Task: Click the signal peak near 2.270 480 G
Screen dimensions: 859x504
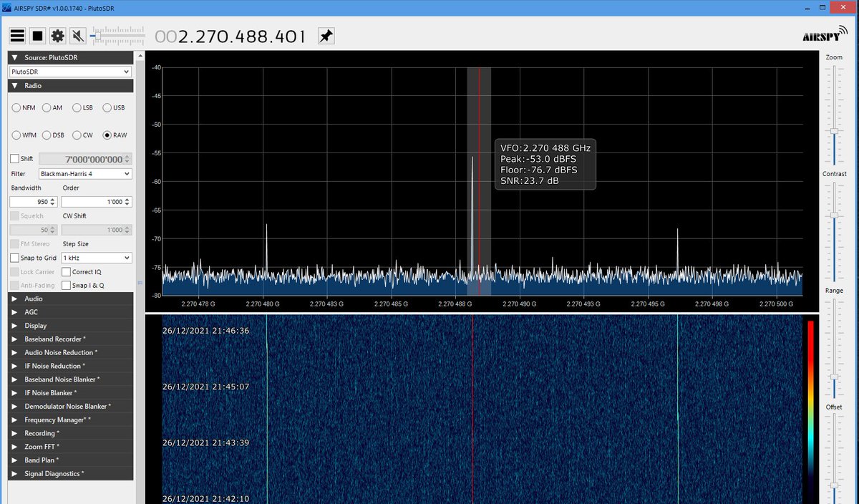Action: click(x=266, y=247)
